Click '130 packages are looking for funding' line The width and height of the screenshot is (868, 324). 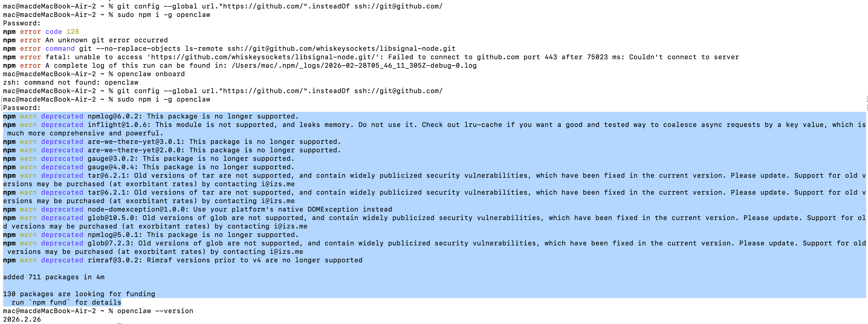pos(79,294)
